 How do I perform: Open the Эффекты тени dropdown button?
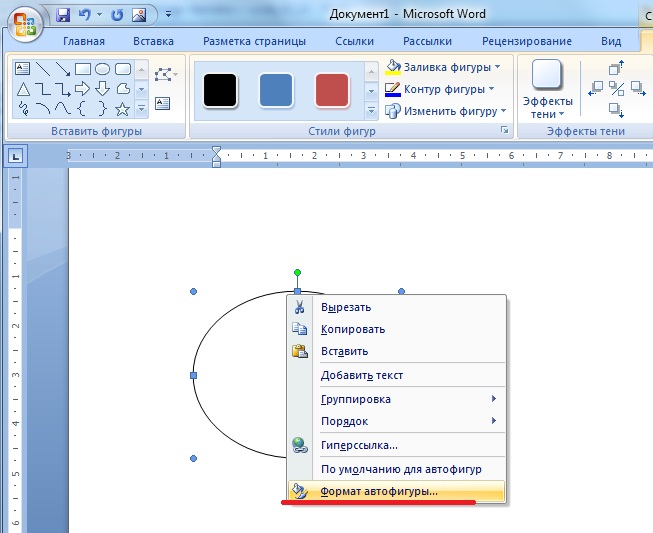pyautogui.click(x=547, y=90)
